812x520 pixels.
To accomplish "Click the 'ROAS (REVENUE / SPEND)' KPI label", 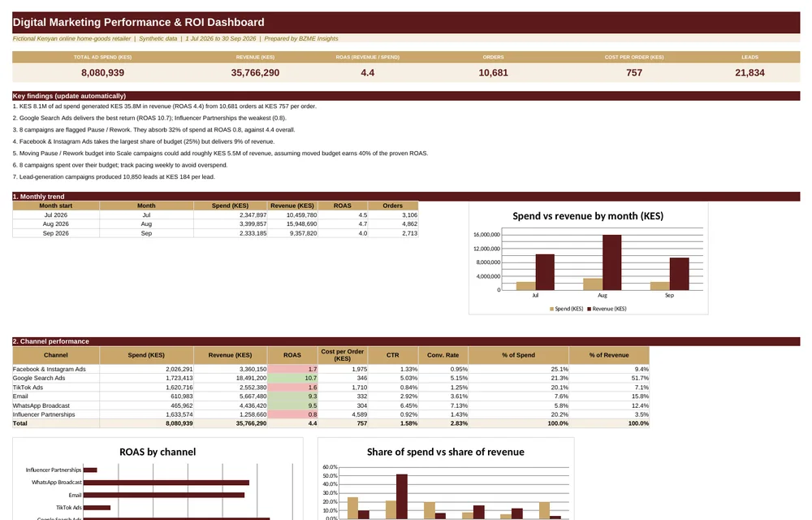I will coord(368,58).
